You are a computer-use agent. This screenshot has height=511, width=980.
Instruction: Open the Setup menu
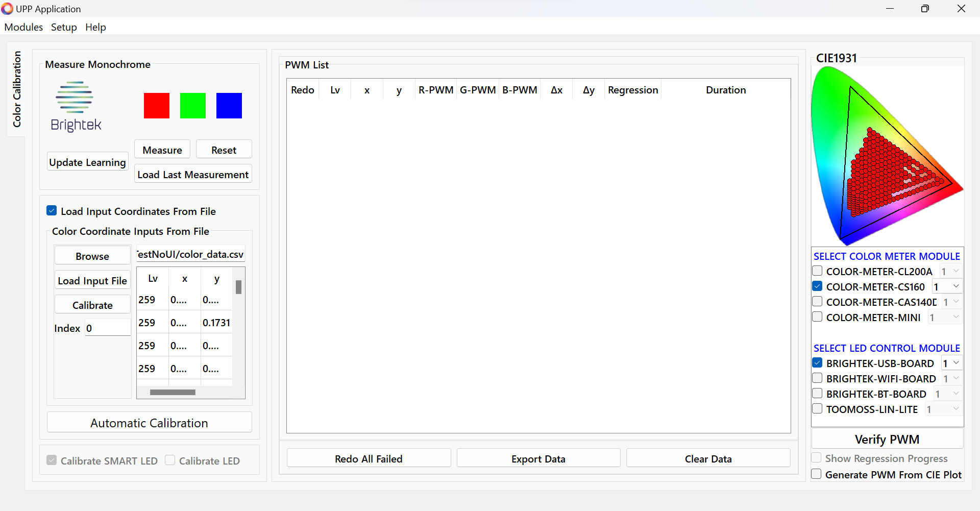pyautogui.click(x=64, y=27)
